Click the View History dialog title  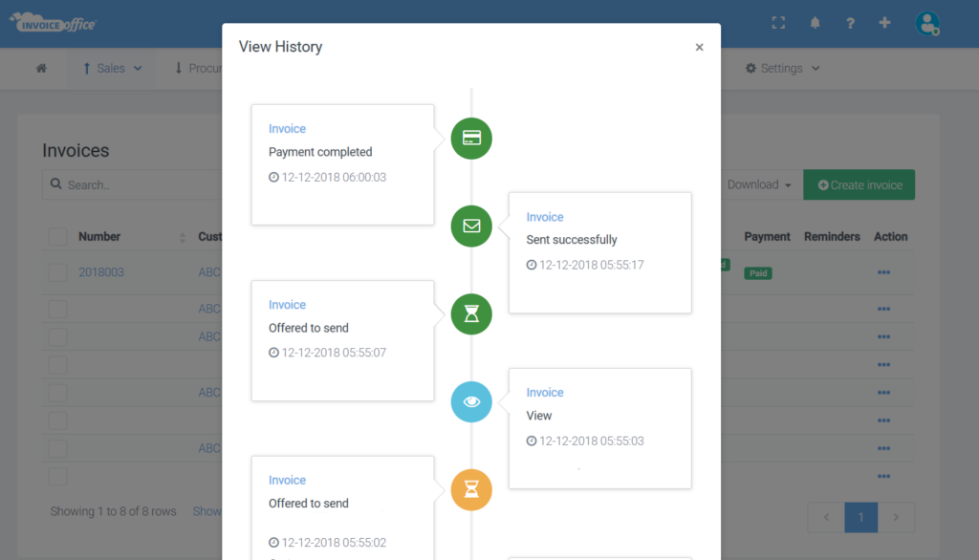[280, 47]
